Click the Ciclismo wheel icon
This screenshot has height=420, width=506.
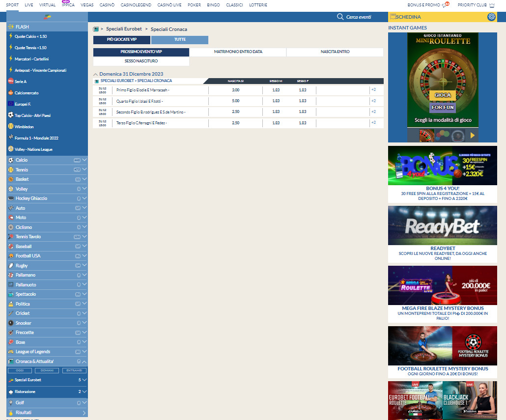point(11,227)
